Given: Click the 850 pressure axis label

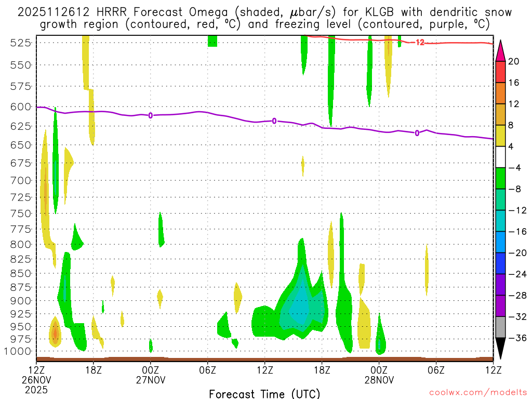Looking at the screenshot, I should tap(21, 273).
